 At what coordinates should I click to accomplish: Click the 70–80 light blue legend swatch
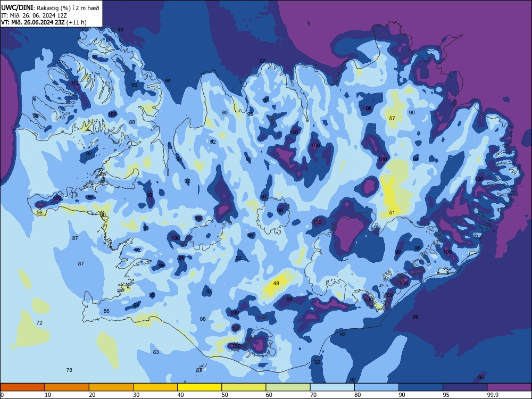(332, 387)
